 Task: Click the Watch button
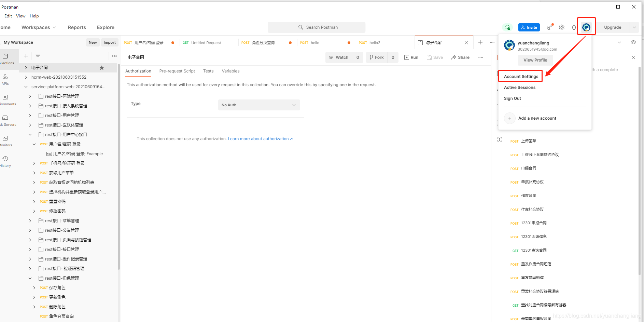pyautogui.click(x=338, y=57)
